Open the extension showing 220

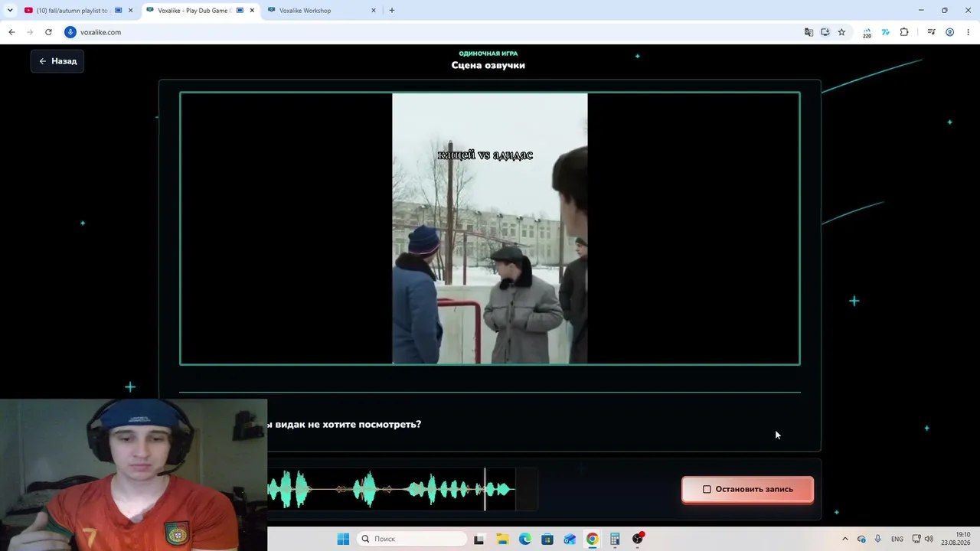point(867,33)
